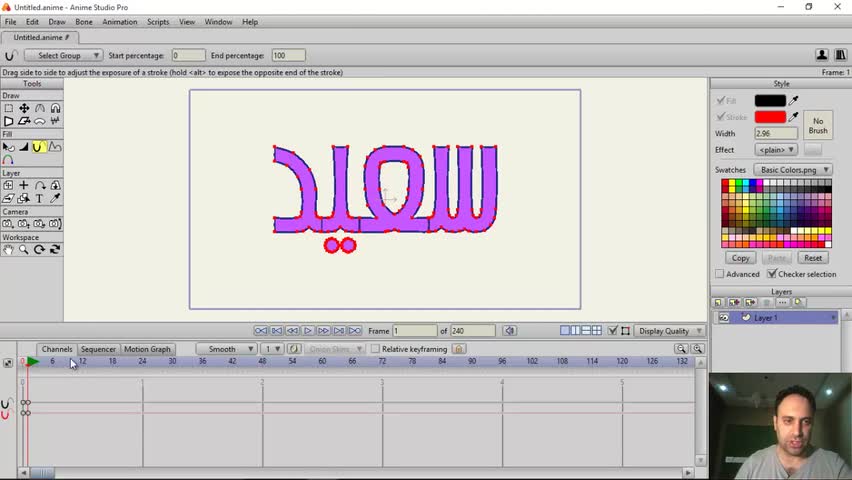Select the Select Shape tool in Fill section
Screen dimensions: 852x480
pos(8,147)
